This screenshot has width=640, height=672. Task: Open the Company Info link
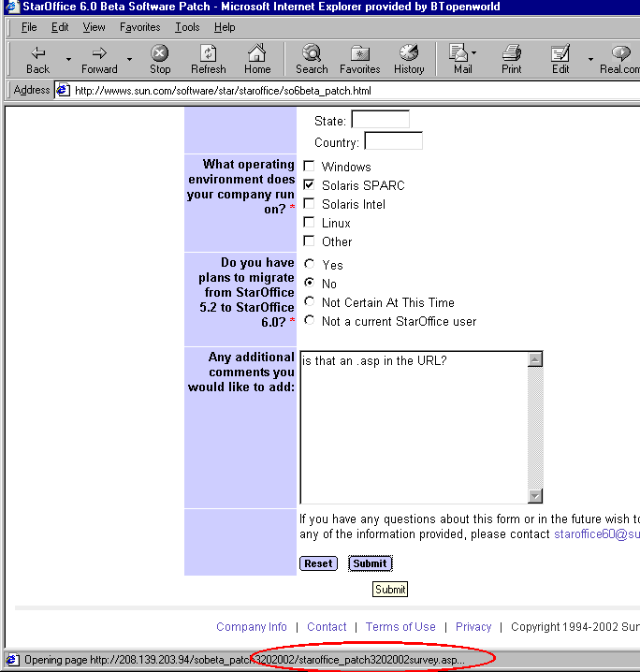tap(252, 626)
